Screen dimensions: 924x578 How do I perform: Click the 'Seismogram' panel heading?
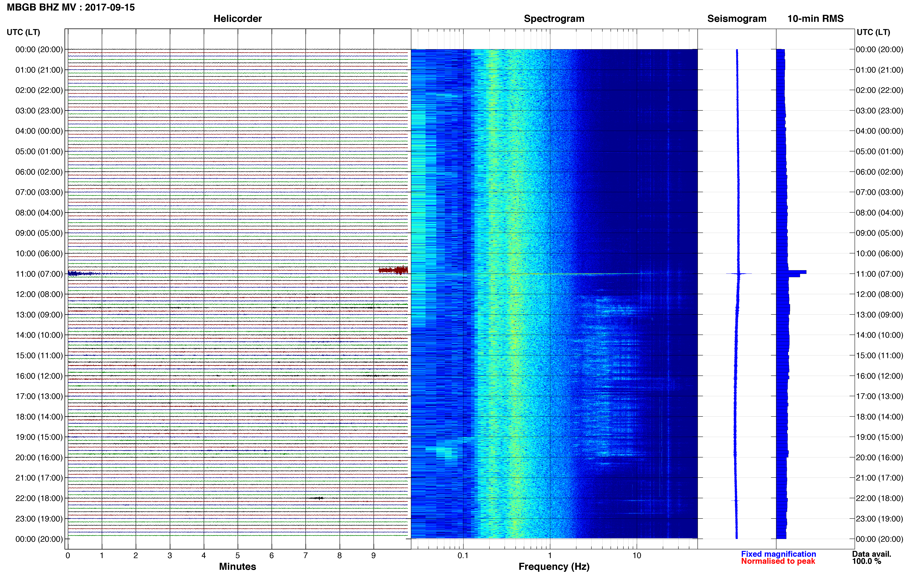click(737, 19)
